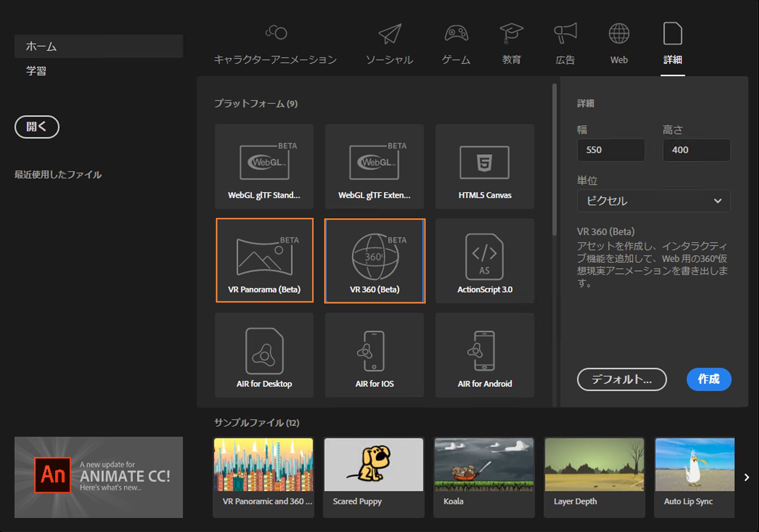The height and width of the screenshot is (532, 759).
Task: Switch to the 教育 tab label
Action: click(511, 60)
